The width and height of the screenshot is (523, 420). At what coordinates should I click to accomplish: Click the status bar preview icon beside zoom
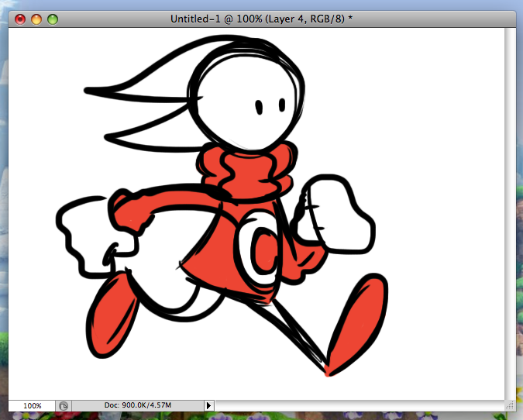(64, 405)
